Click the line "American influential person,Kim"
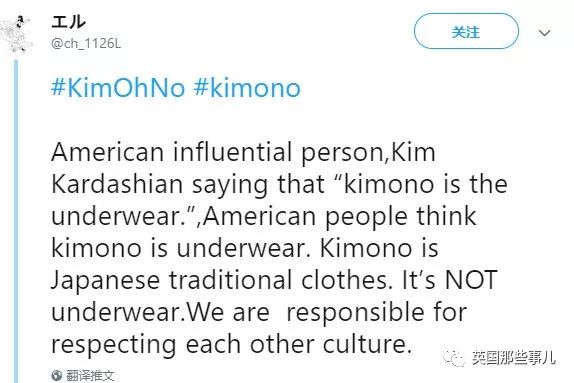Image resolution: width=574 pixels, height=383 pixels. point(243,152)
